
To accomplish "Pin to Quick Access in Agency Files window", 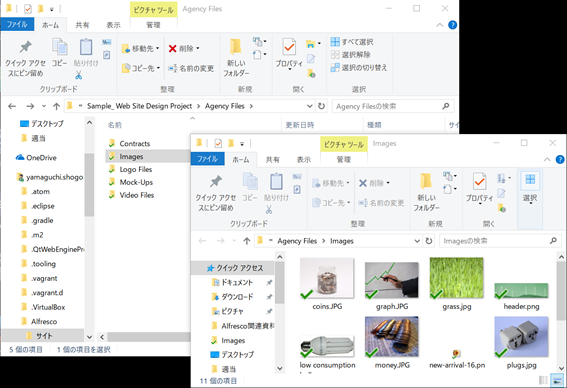I will point(25,58).
